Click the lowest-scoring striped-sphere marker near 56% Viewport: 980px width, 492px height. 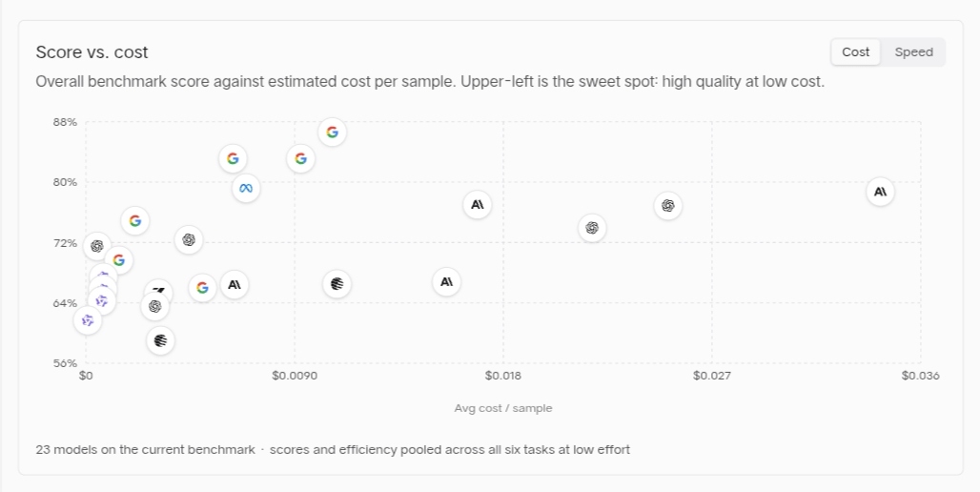160,340
